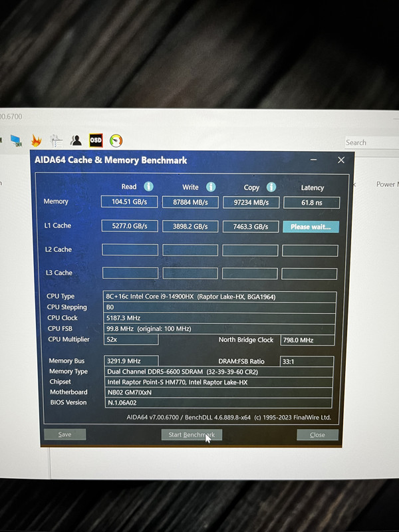This screenshot has width=399, height=532.
Task: Click the CPU Clock value 5187.3 MHz
Action: [x=219, y=319]
